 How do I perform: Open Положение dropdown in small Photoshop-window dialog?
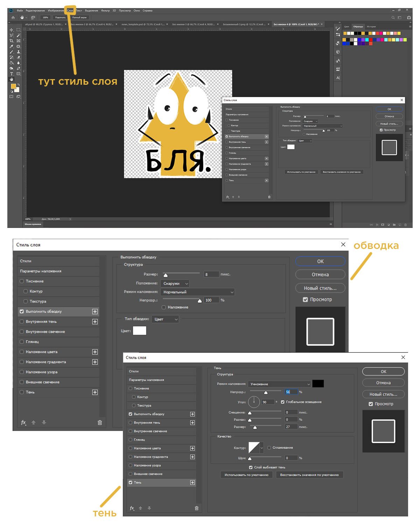[310, 121]
